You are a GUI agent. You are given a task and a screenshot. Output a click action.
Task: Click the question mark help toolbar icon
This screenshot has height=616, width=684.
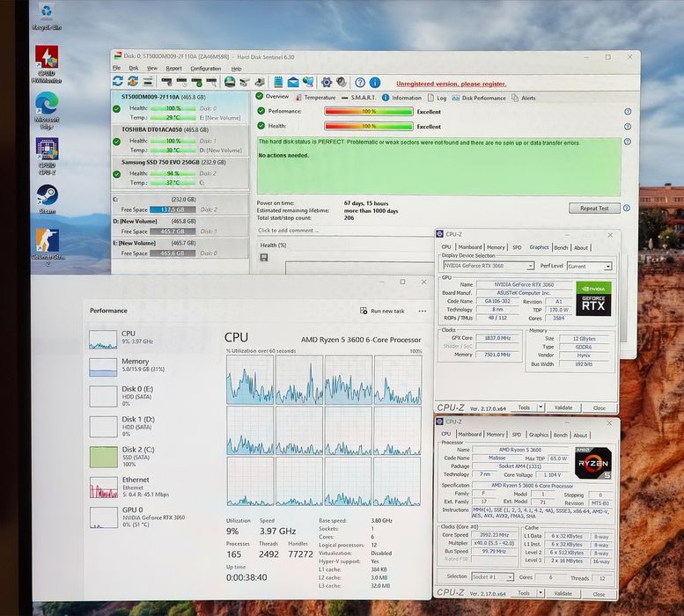[x=360, y=83]
